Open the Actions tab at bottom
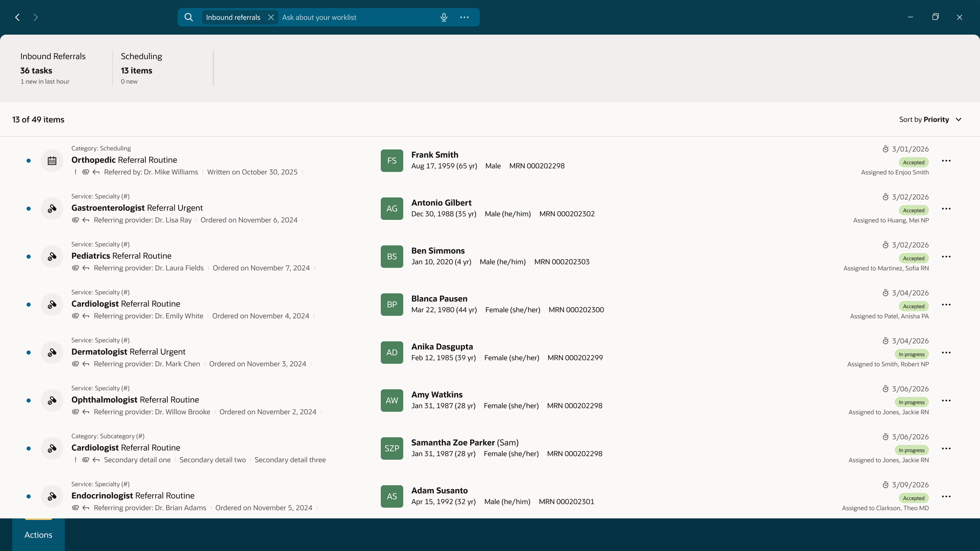 point(38,535)
